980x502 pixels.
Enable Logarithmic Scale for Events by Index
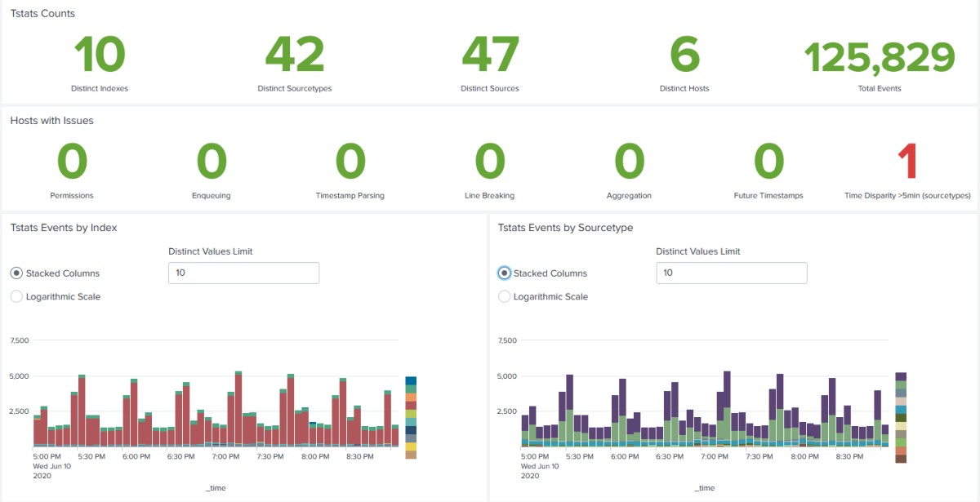click(16, 296)
